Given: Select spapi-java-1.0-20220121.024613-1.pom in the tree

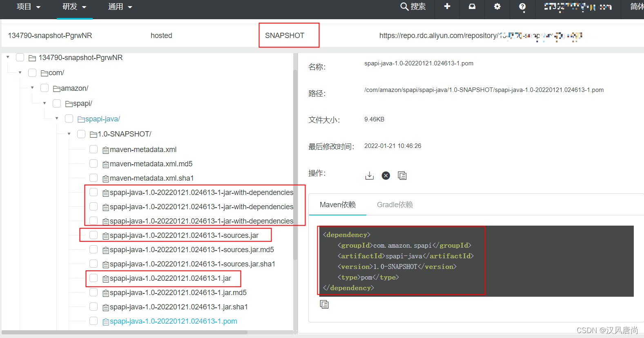Looking at the screenshot, I should (174, 321).
